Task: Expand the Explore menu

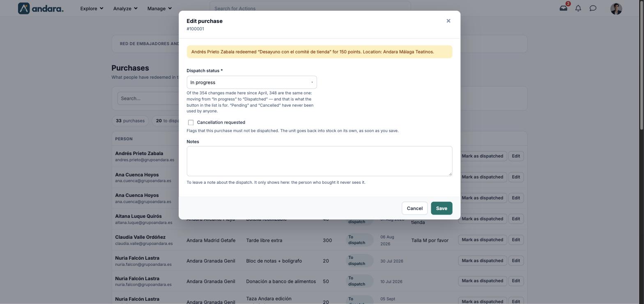Action: point(92,8)
